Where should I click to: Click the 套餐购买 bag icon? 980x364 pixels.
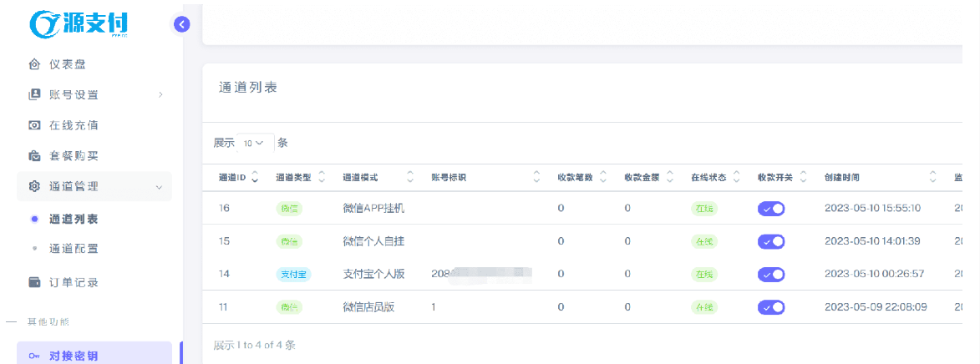(35, 155)
